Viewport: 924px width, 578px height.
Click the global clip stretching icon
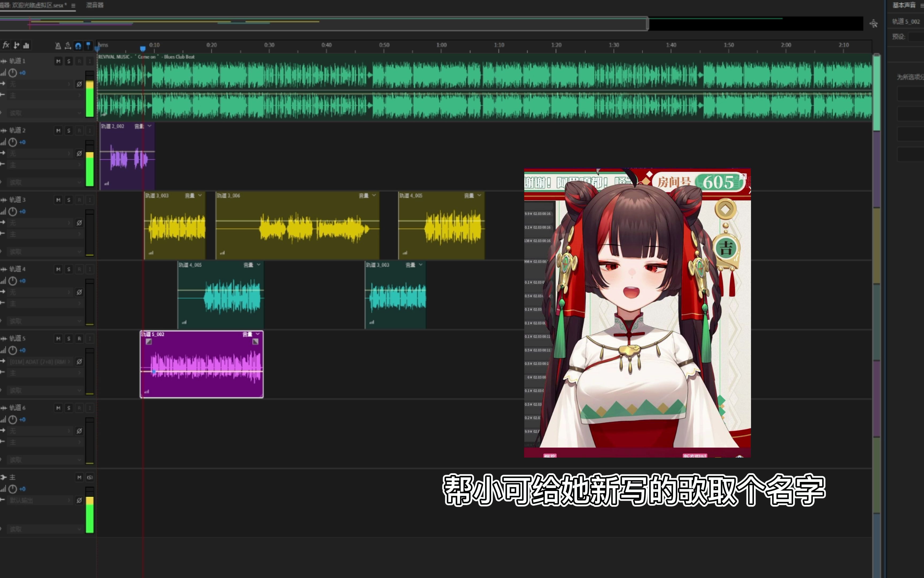tap(68, 46)
